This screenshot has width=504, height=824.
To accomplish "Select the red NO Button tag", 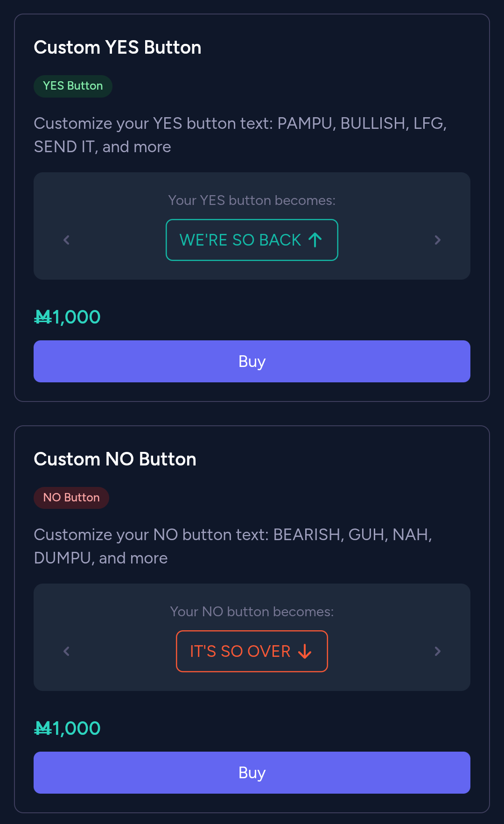I will (71, 498).
